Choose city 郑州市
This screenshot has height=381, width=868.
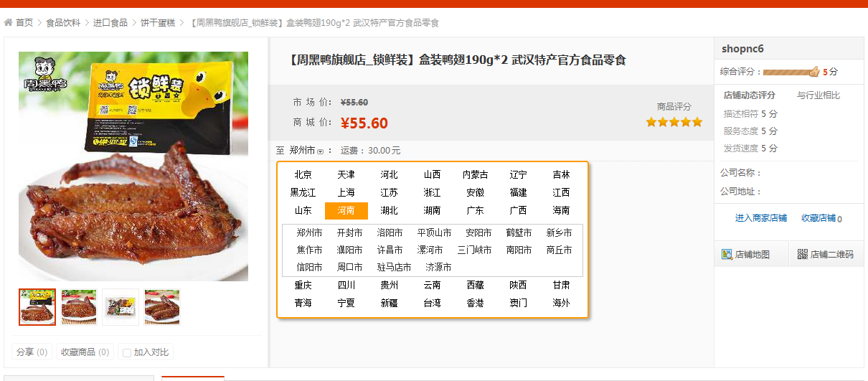(309, 232)
